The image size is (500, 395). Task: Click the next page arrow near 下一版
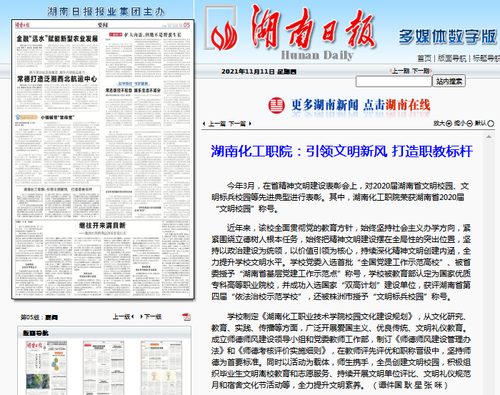pos(141,317)
